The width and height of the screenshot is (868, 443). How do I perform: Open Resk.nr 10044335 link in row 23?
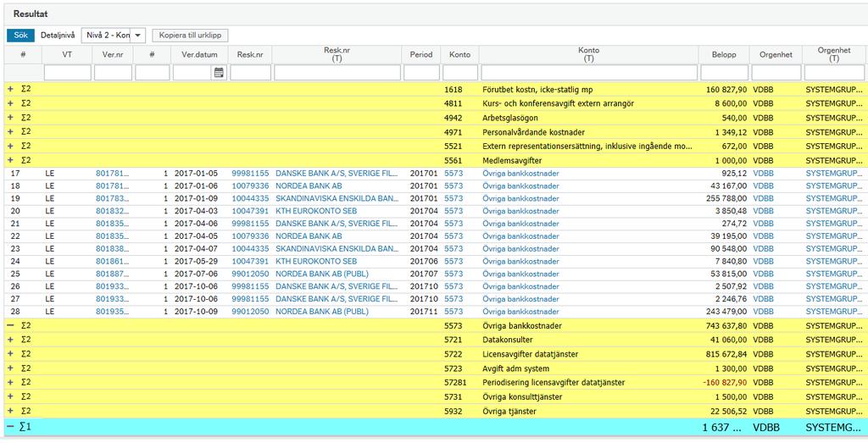pos(250,249)
